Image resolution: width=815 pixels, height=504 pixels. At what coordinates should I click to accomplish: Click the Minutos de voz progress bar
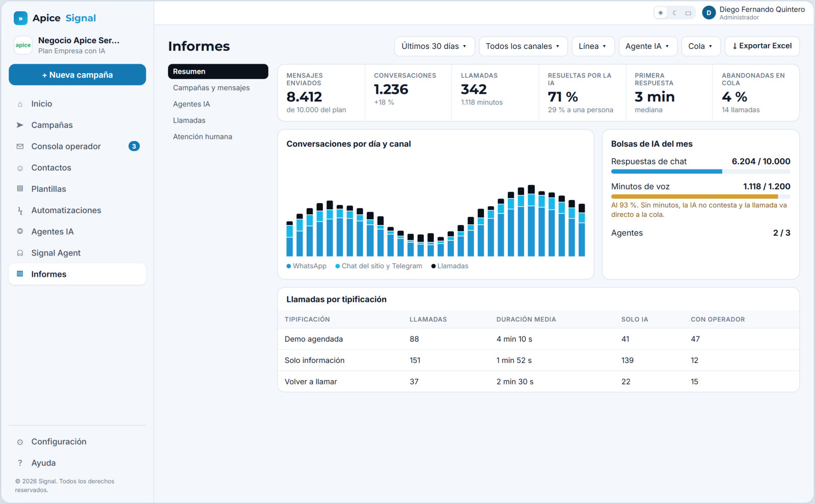pos(701,197)
